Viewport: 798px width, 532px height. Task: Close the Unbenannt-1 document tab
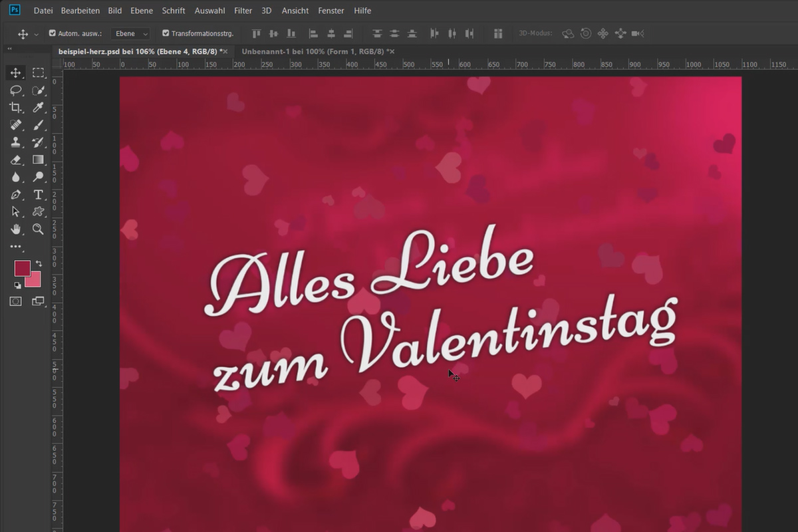point(392,51)
